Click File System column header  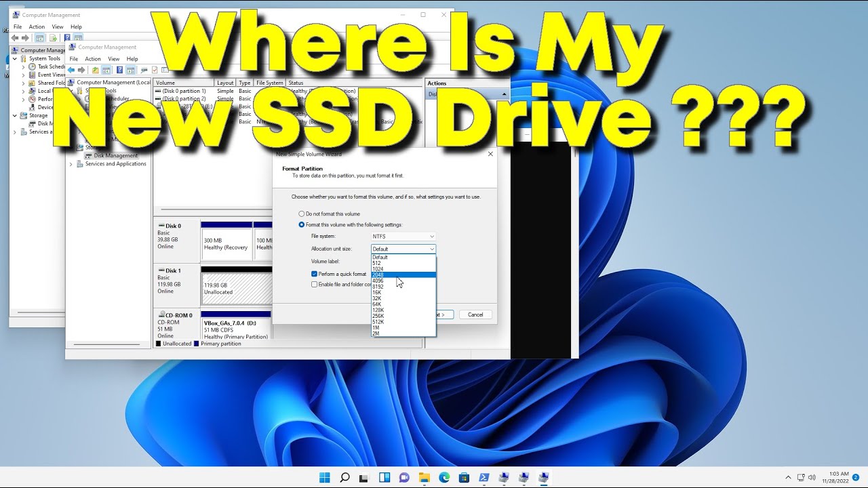270,83
